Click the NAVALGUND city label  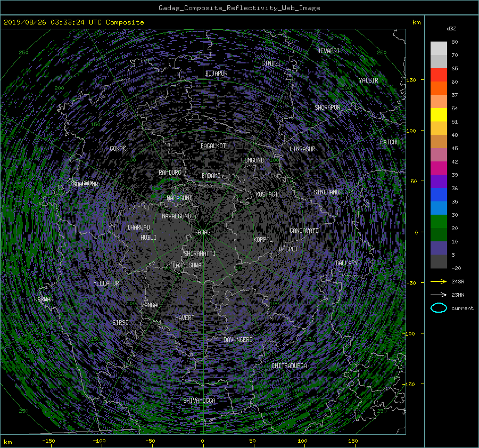tap(176, 216)
